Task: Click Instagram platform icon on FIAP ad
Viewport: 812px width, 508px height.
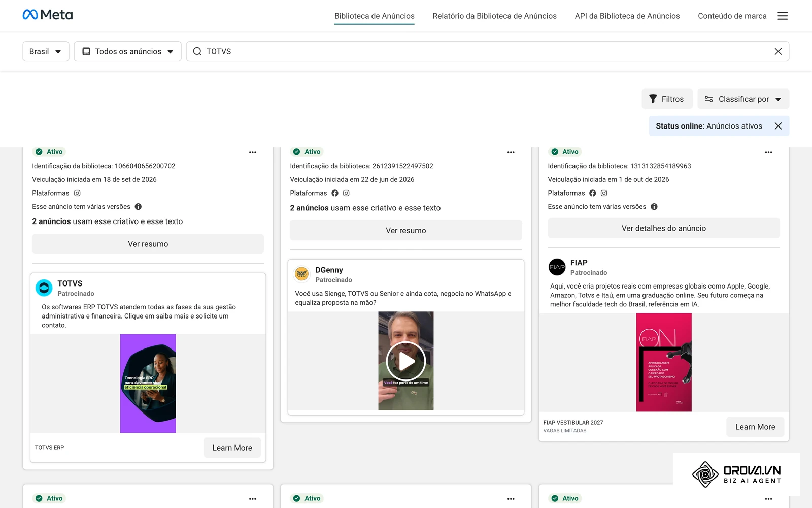Action: pyautogui.click(x=604, y=193)
